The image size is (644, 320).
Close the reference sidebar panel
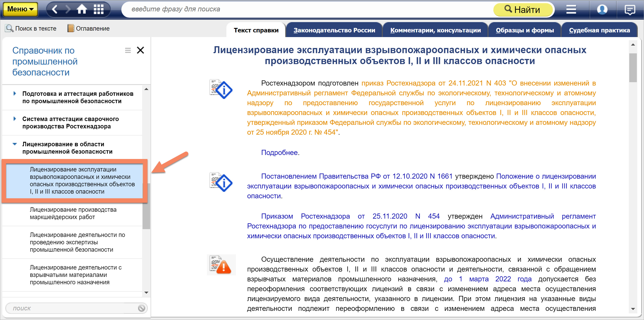pyautogui.click(x=141, y=50)
